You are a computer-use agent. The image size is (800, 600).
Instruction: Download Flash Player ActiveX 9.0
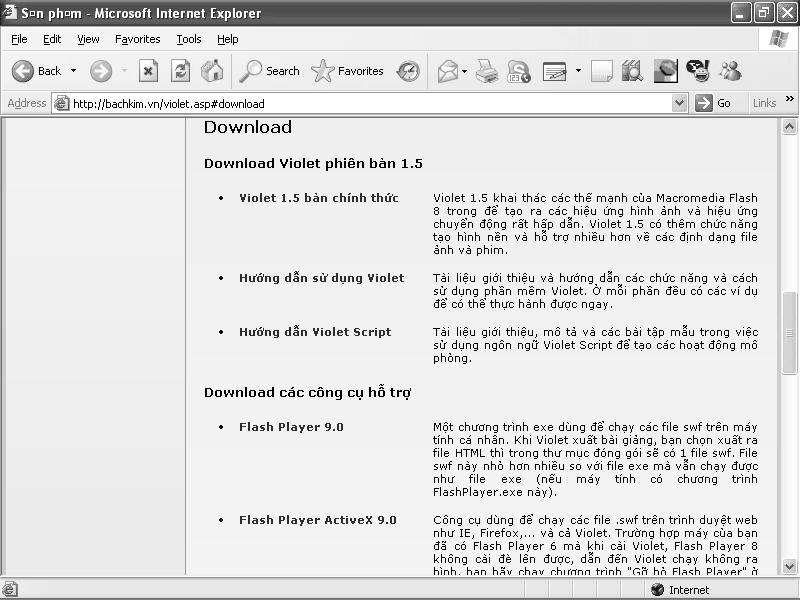[x=318, y=520]
